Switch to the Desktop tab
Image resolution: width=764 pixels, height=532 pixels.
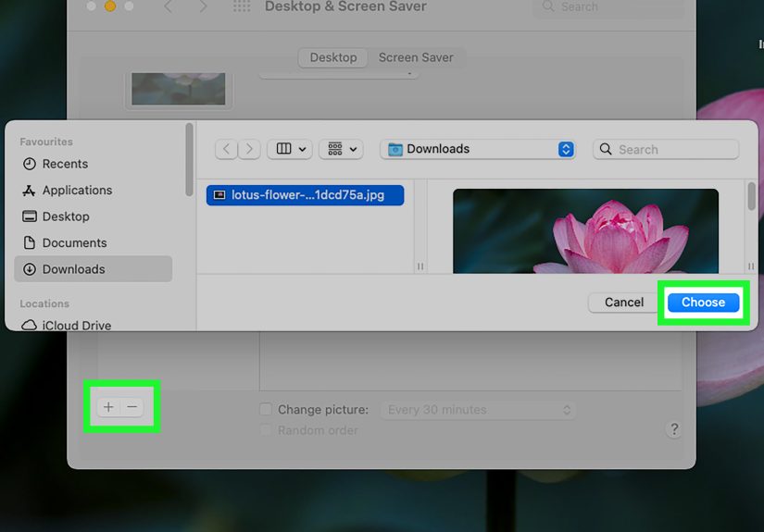click(333, 57)
